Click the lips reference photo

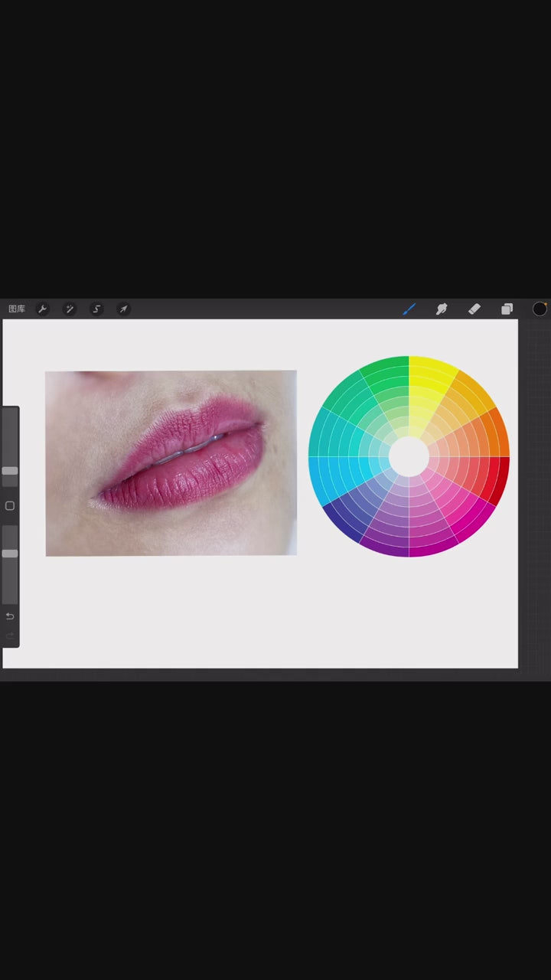171,463
